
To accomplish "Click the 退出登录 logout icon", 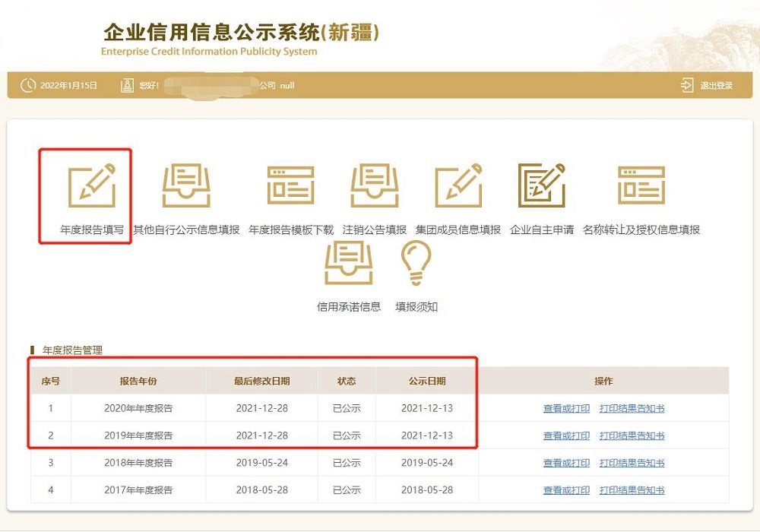I will tap(687, 85).
